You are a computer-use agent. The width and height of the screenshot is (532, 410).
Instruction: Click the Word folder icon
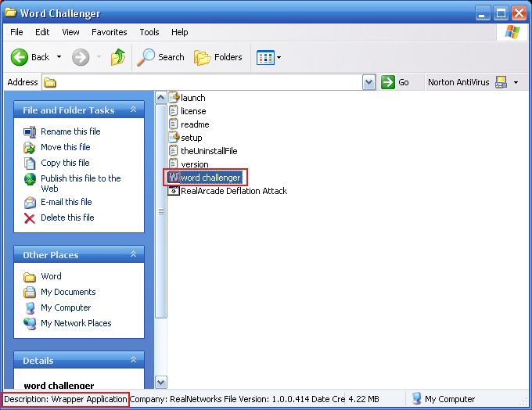(x=30, y=277)
